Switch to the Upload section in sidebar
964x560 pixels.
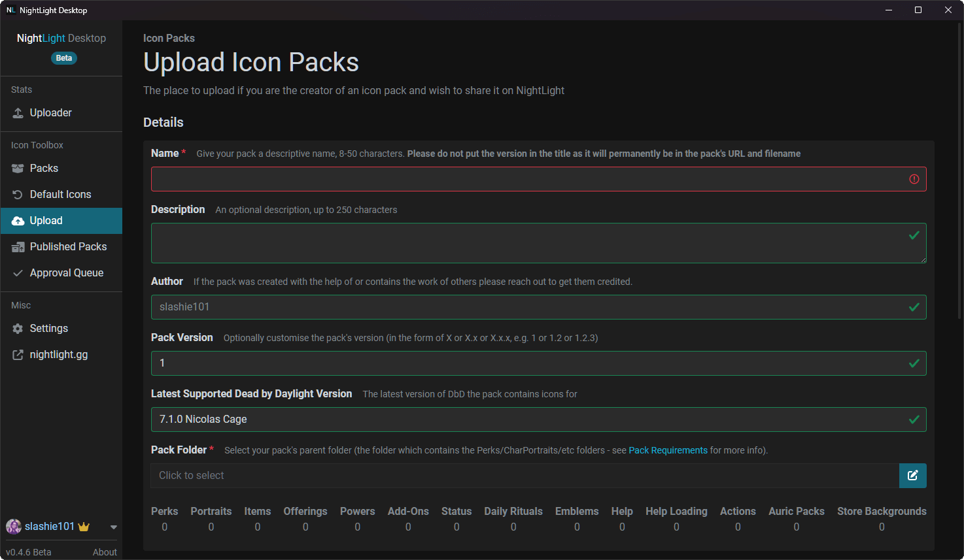pyautogui.click(x=47, y=220)
